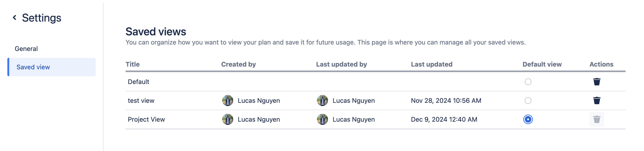This screenshot has width=644, height=151.
Task: Click the Project View default radio button
Action: tap(528, 120)
